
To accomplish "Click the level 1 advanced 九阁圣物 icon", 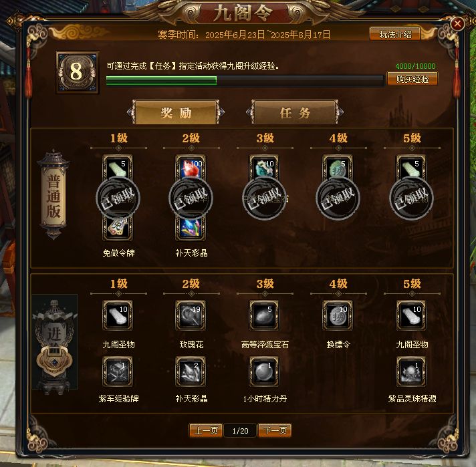I will click(x=118, y=315).
